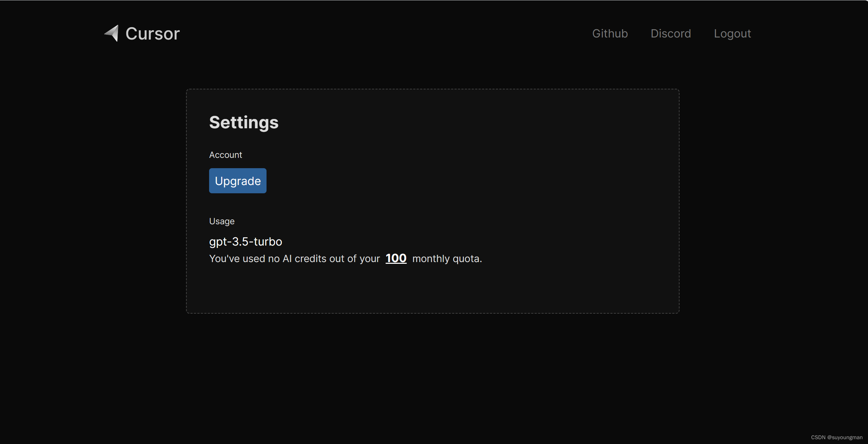Log out using the Logout link

[x=732, y=33]
